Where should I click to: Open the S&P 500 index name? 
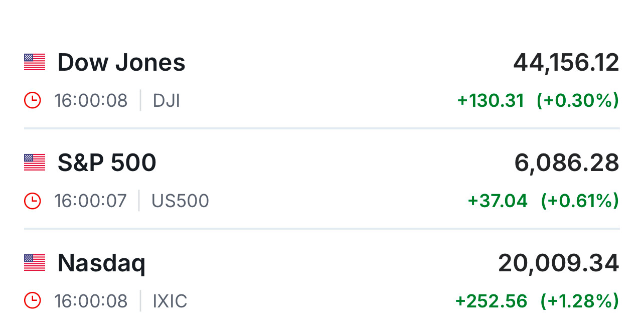107,163
